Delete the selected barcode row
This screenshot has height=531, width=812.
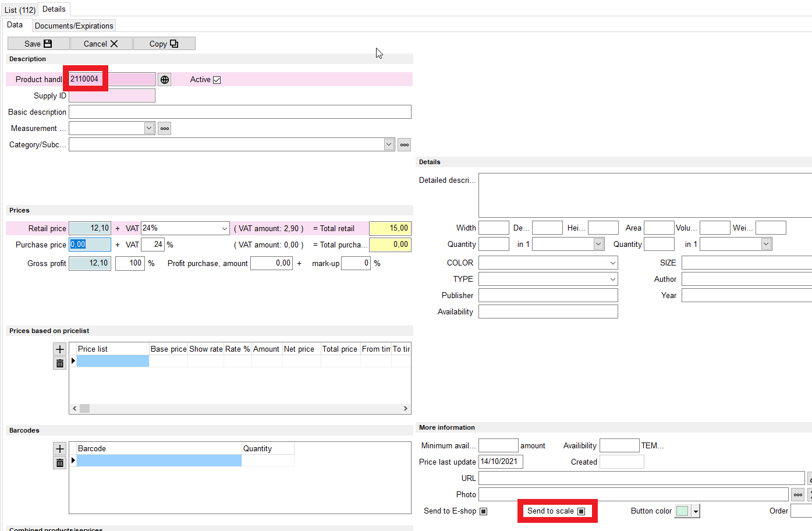[59, 463]
